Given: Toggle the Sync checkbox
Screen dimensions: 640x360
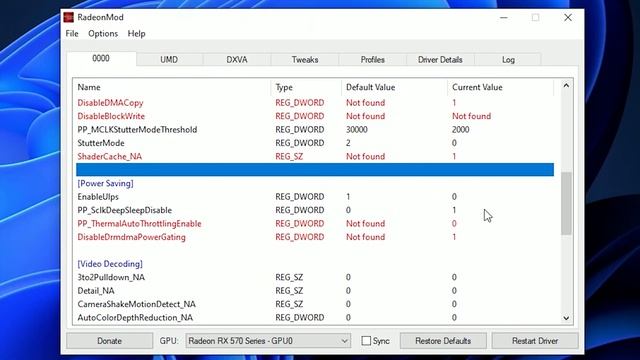Looking at the screenshot, I should click(x=366, y=341).
